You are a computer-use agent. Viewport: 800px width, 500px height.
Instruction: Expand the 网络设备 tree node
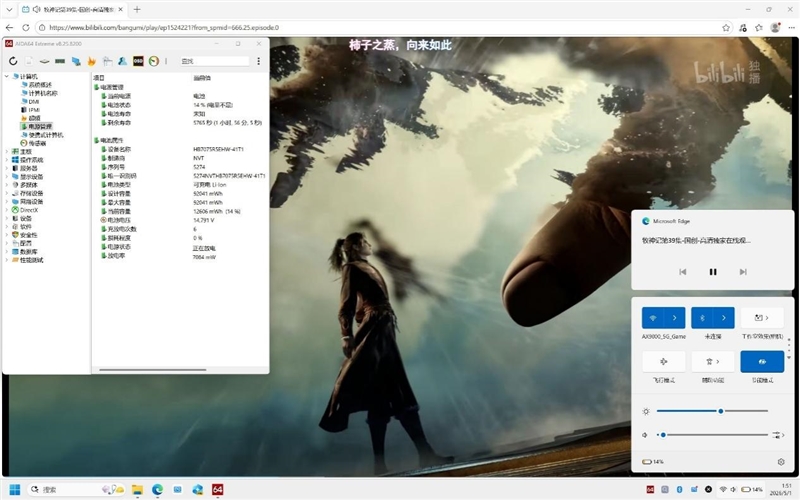coord(7,202)
